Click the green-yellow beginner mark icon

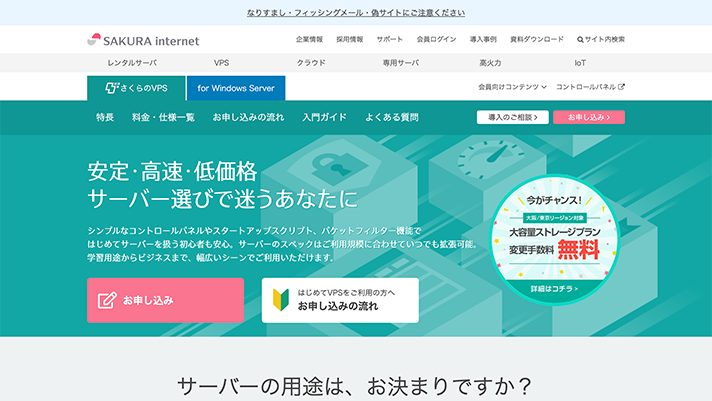coord(281,299)
